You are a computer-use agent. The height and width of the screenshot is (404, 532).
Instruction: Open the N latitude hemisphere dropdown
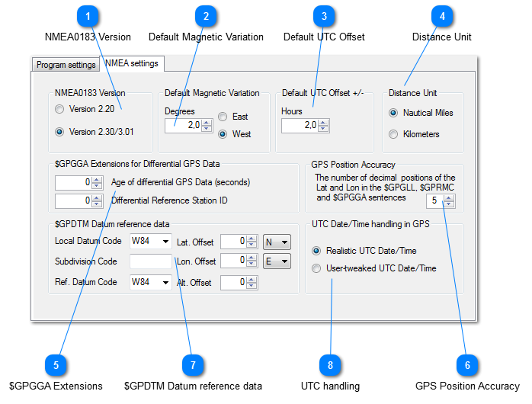coord(277,242)
